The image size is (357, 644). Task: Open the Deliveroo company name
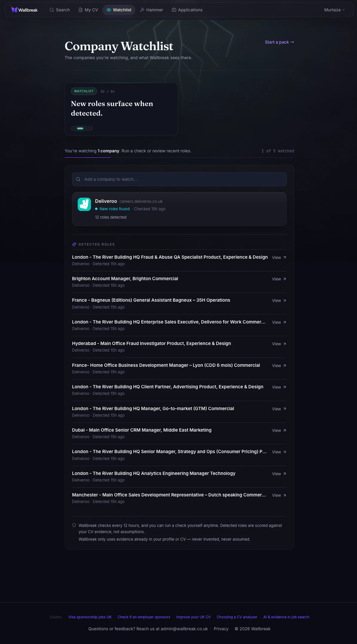pyautogui.click(x=106, y=201)
